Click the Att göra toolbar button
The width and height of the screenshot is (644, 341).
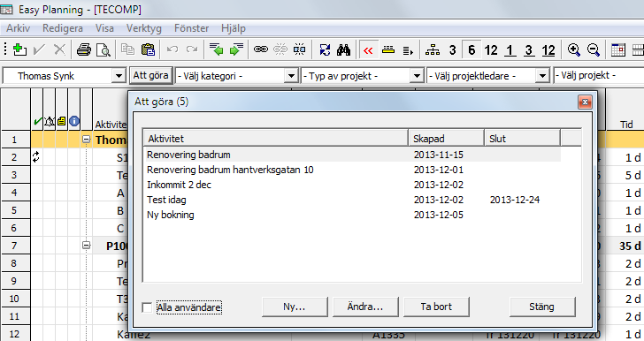(150, 75)
